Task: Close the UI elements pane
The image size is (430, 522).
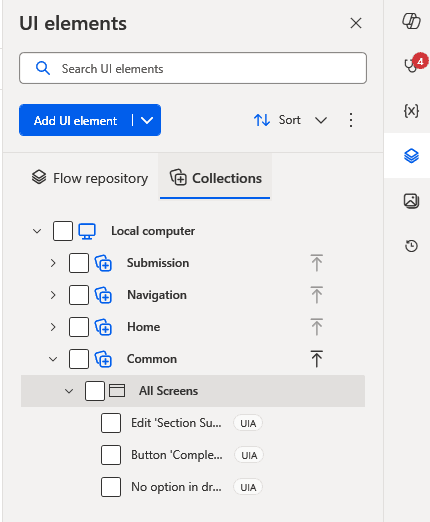Action: [x=356, y=23]
